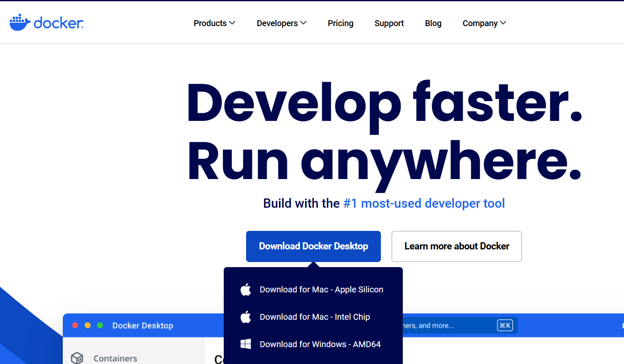
Task: Click the Products chevron arrow
Action: (232, 23)
